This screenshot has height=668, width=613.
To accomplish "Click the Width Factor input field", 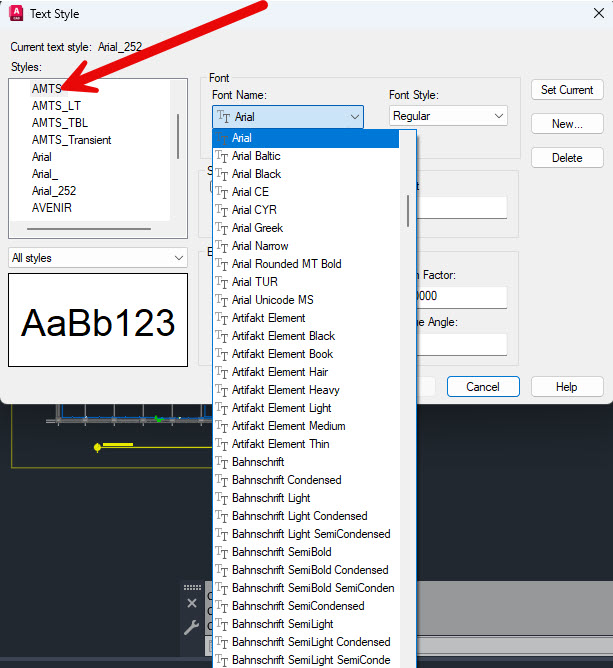I will point(462,297).
